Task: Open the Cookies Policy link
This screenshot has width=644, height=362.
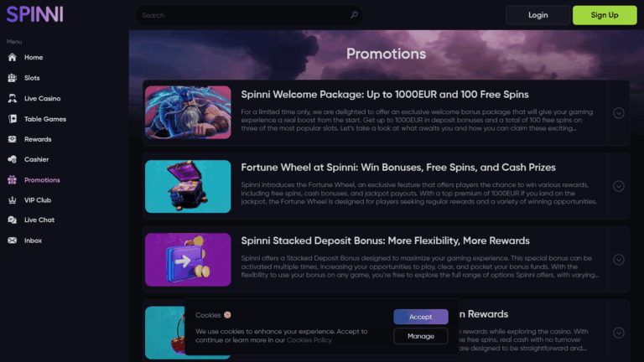Action: coord(309,340)
